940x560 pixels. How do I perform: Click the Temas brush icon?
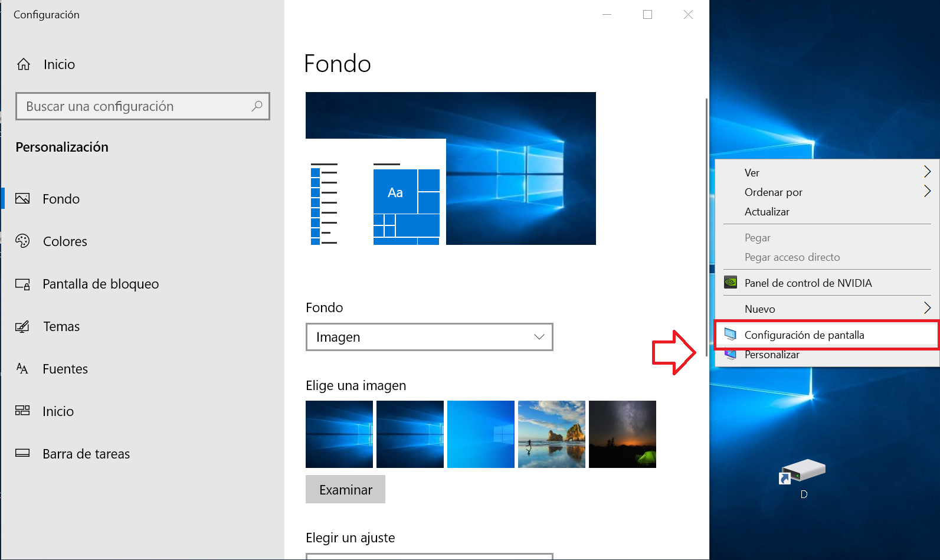click(x=22, y=326)
